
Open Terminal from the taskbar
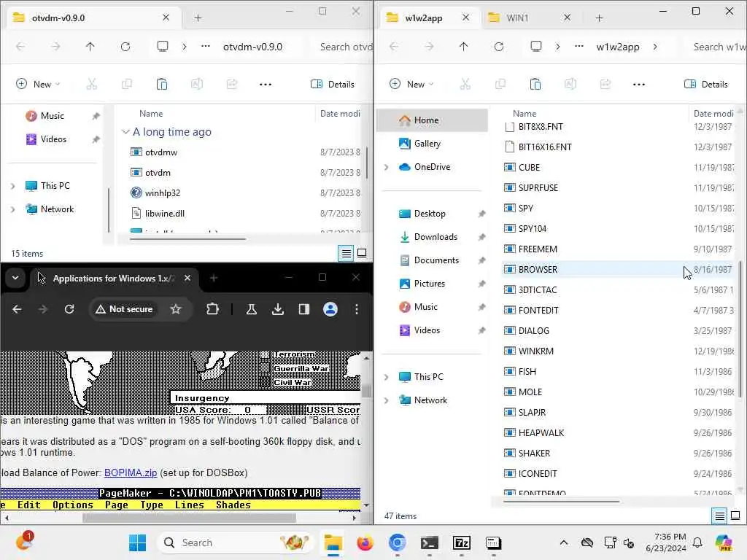(429, 542)
